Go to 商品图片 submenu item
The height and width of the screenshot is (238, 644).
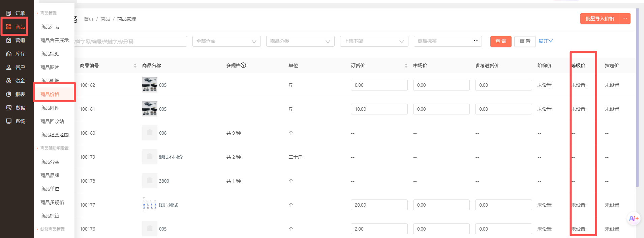click(50, 67)
